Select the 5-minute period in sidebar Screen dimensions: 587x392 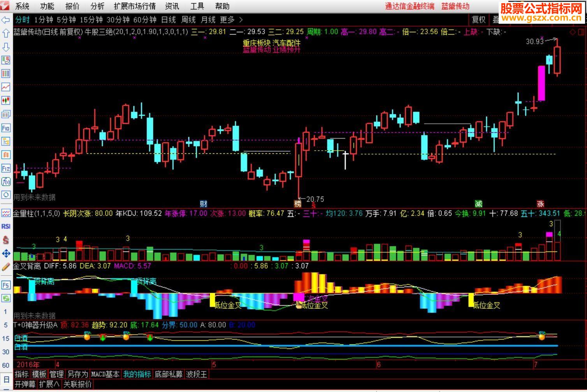[5, 325]
